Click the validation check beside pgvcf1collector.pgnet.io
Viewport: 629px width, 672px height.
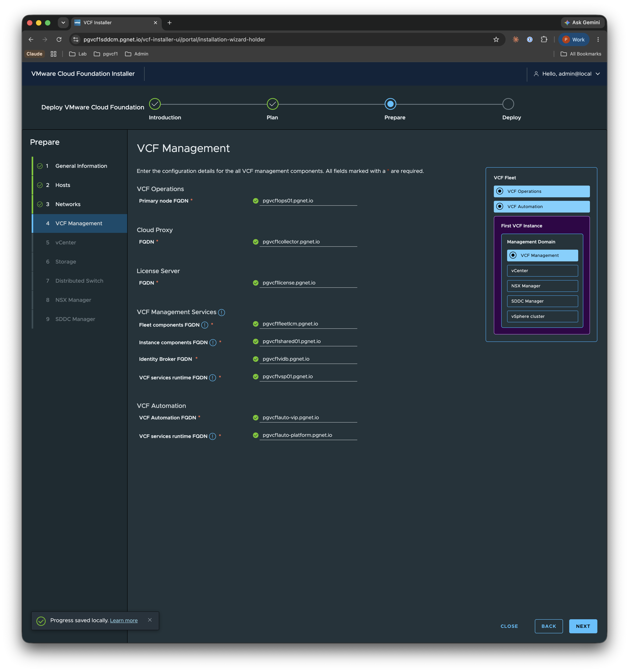(x=256, y=242)
